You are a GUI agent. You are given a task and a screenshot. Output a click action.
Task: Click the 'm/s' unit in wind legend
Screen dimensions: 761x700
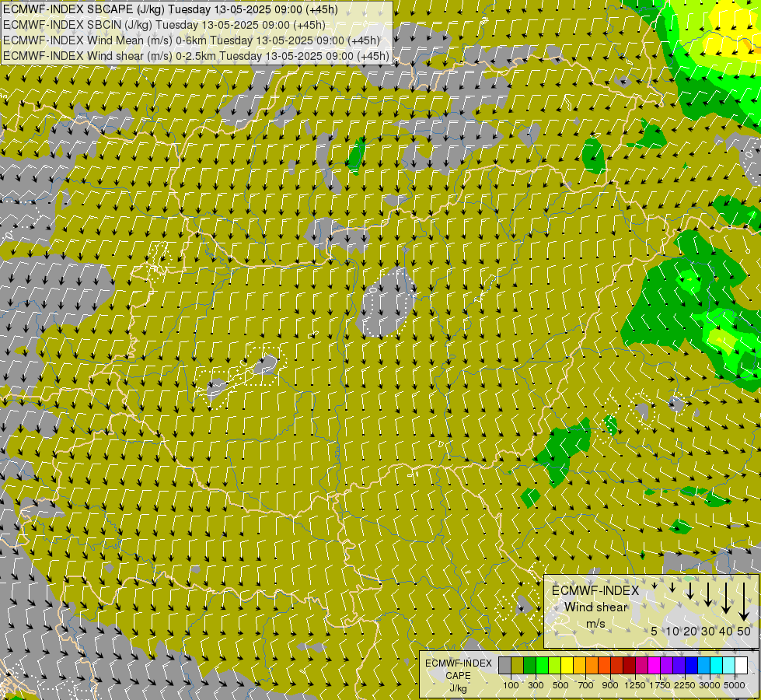point(596,623)
